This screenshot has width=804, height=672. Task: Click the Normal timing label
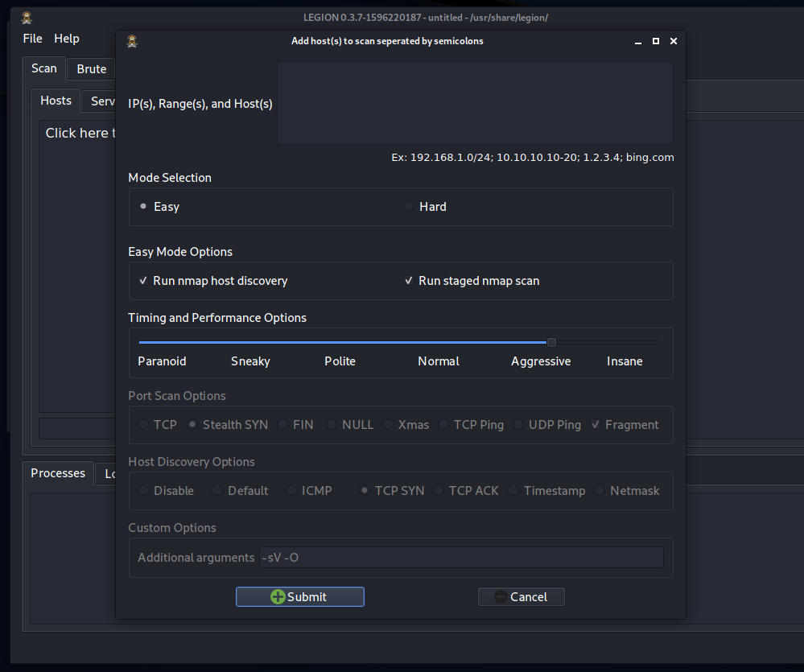(x=439, y=361)
